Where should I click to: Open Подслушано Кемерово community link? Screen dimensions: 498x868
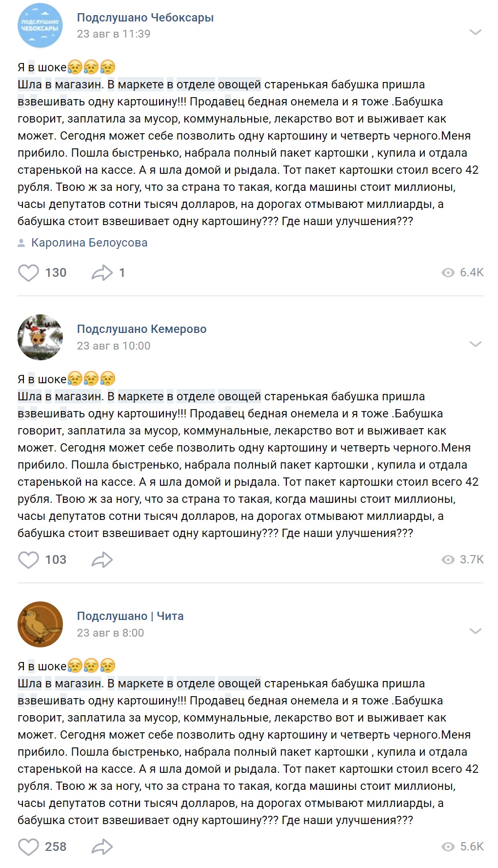(142, 329)
